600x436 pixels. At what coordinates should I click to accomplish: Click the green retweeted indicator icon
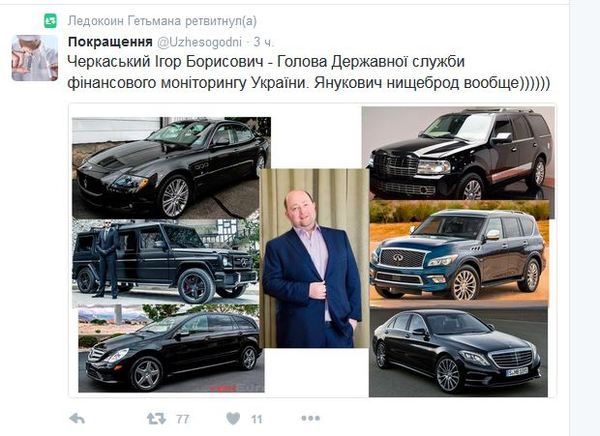click(50, 21)
